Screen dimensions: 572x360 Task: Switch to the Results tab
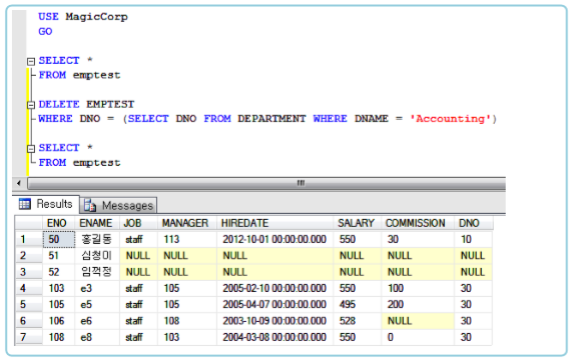(x=46, y=204)
